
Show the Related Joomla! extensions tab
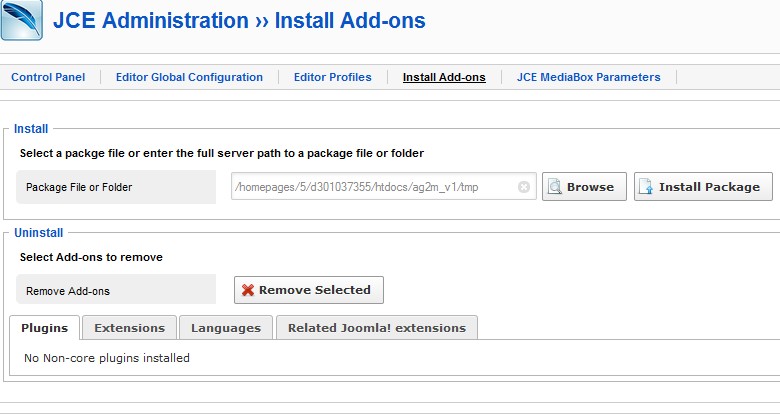[x=377, y=328]
